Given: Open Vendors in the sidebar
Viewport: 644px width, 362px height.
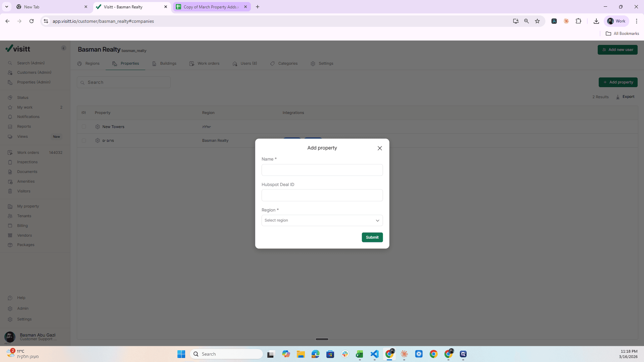Looking at the screenshot, I should tap(24, 235).
